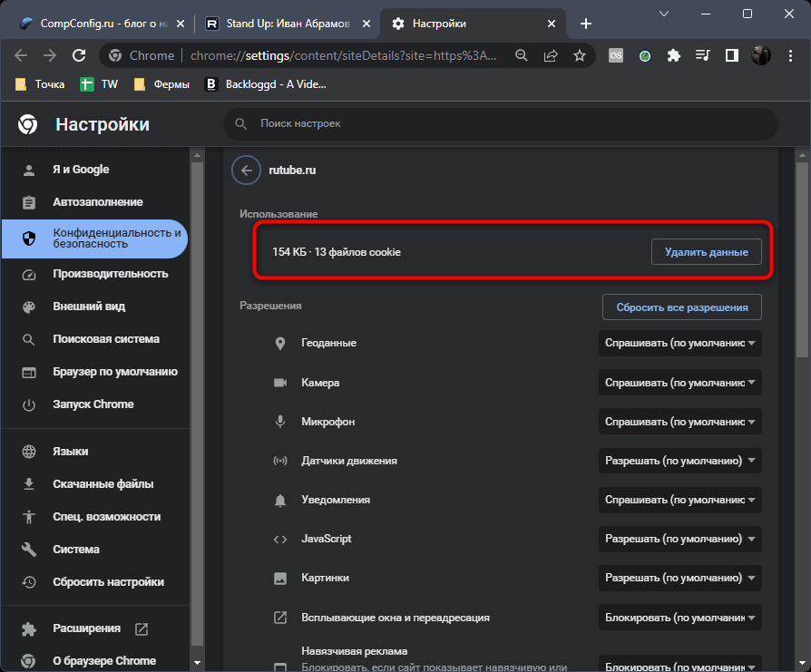811x672 pixels.
Task: Open Навязчивая реклама permission dropdown
Action: (679, 664)
